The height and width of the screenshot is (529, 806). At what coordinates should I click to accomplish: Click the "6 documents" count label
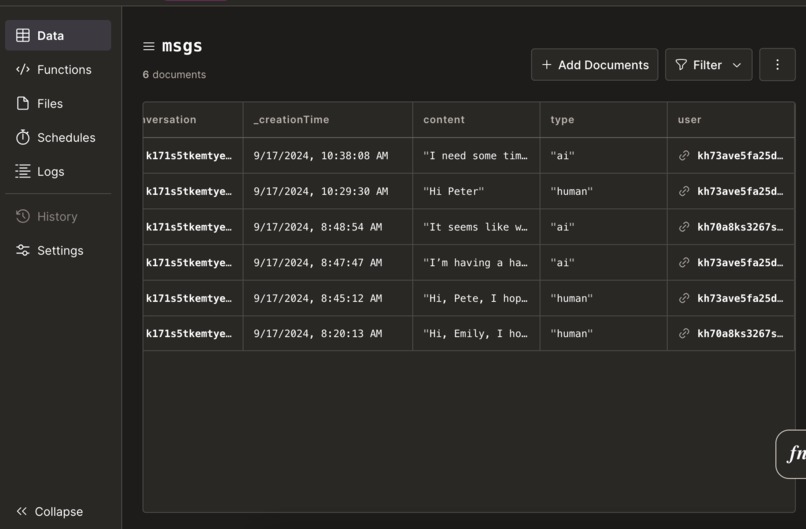(174, 75)
